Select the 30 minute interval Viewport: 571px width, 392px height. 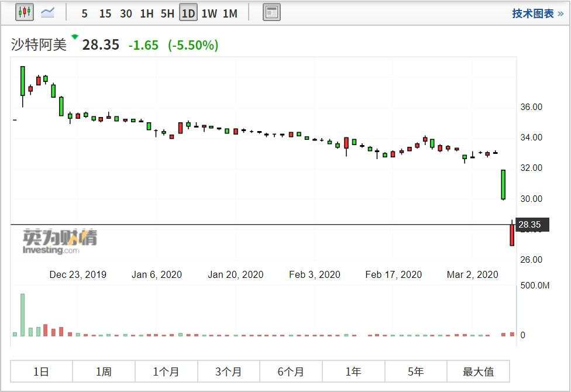tap(126, 14)
